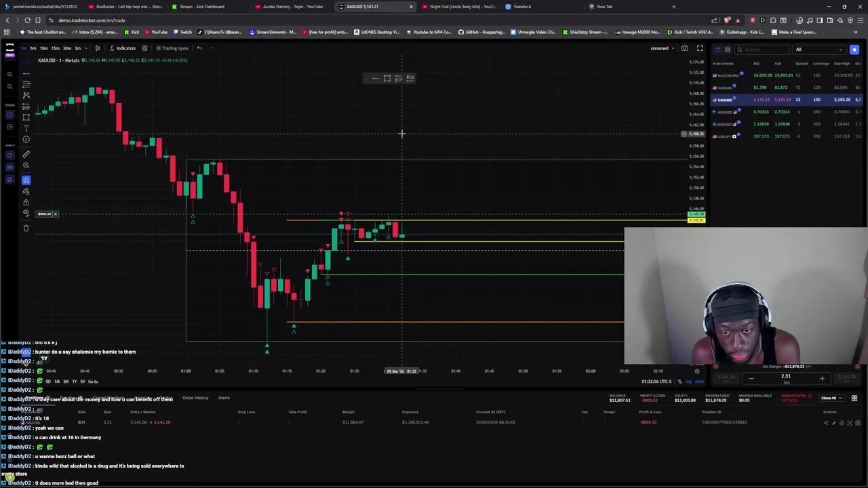Image resolution: width=868 pixels, height=488 pixels.
Task: Open the Twitch bookmark
Action: click(182, 32)
